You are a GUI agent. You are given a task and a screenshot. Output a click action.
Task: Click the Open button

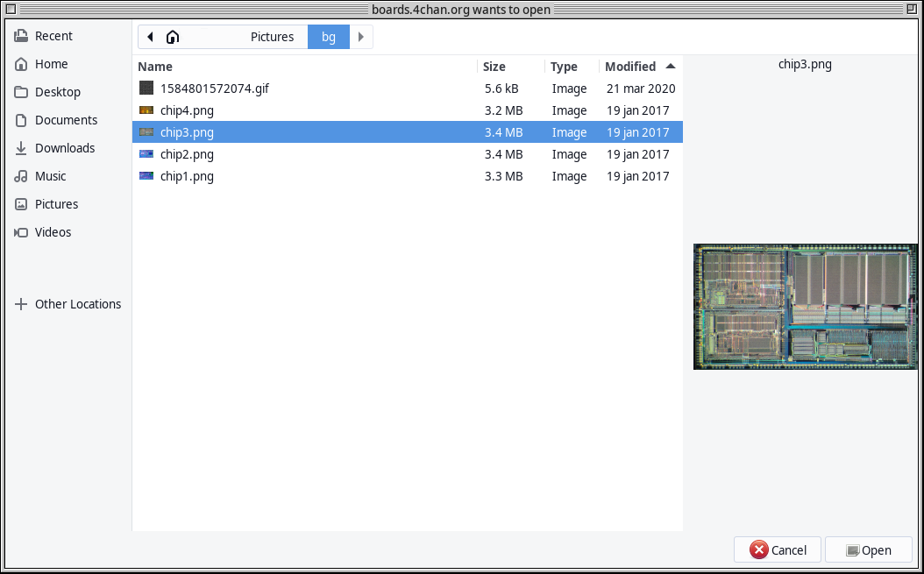tap(869, 550)
